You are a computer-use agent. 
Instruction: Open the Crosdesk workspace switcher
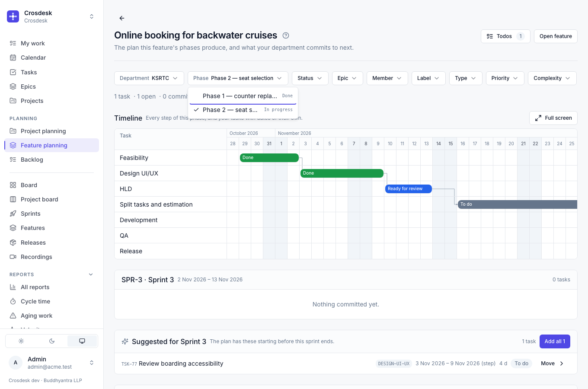click(51, 16)
